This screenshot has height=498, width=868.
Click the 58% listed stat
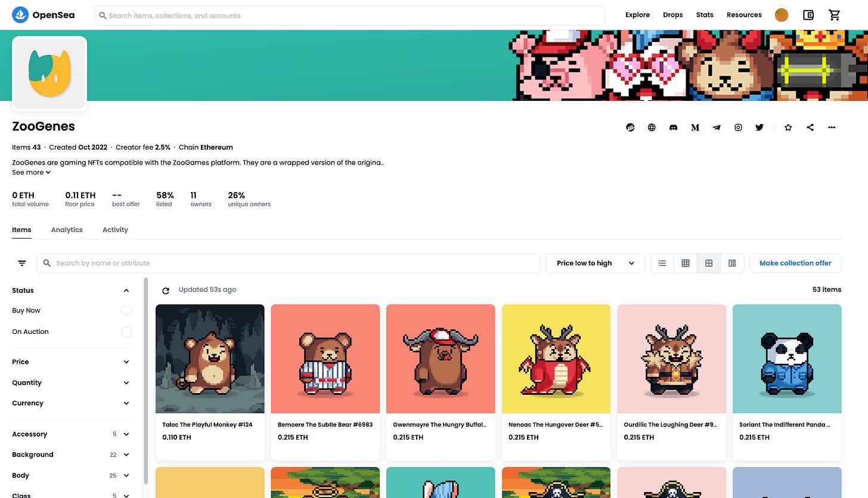click(x=165, y=199)
